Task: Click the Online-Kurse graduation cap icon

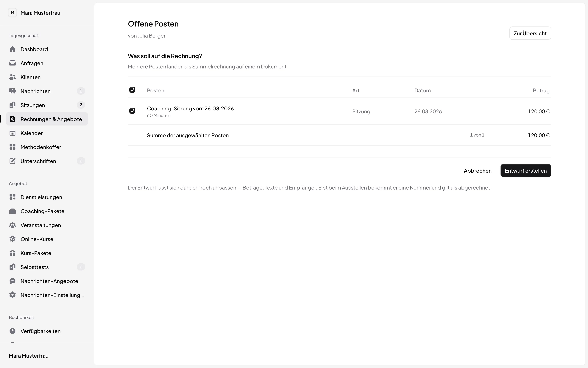Action: click(x=12, y=239)
